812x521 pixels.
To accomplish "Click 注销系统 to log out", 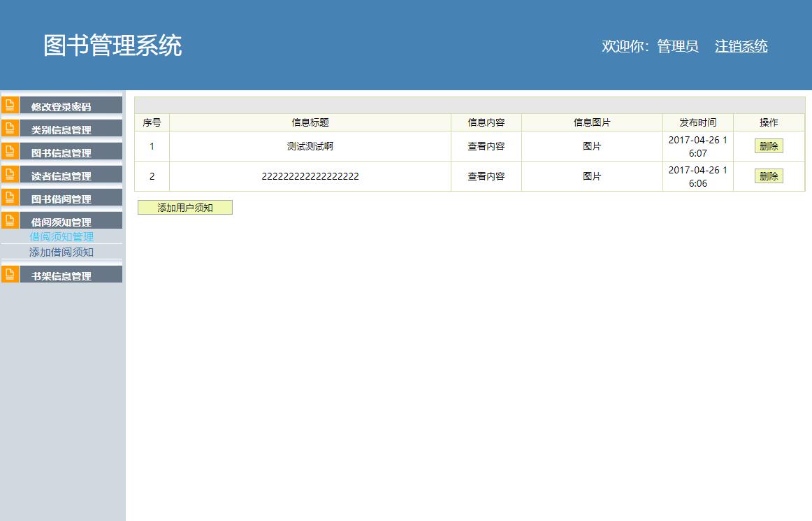I will coord(740,46).
